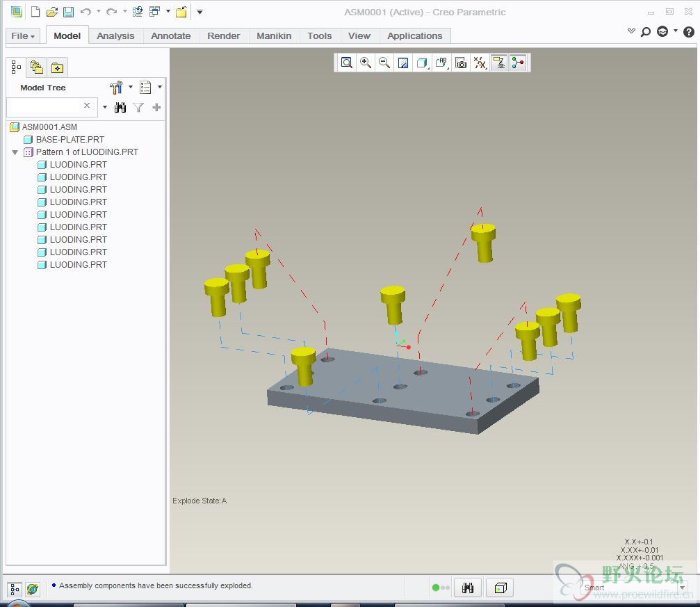Redo the last undone action
This screenshot has height=607, width=700.
click(112, 12)
